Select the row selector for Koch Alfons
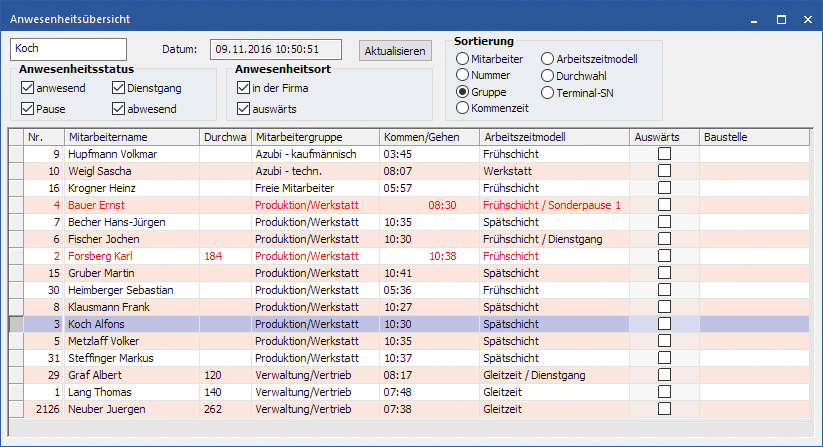823x447 pixels. [16, 324]
